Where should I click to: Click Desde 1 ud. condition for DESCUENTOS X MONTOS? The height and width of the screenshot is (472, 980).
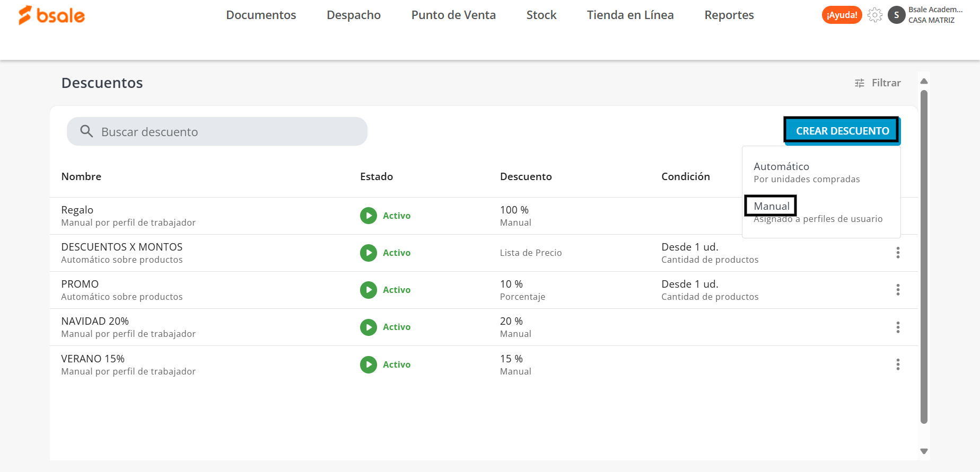pos(690,247)
